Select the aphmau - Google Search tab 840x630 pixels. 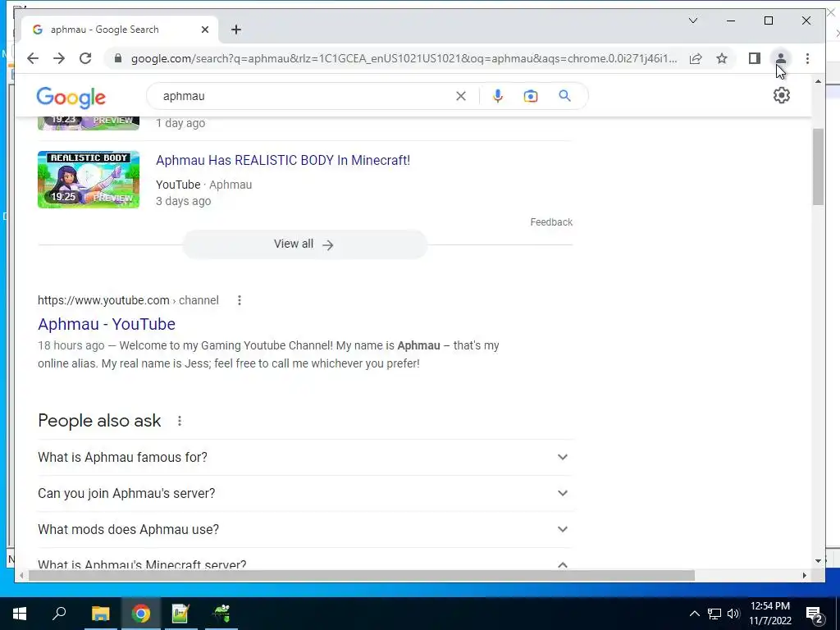120,30
